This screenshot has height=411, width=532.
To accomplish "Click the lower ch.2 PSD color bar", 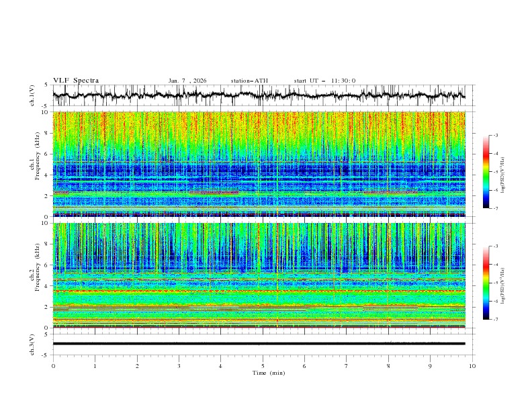I will [486, 283].
